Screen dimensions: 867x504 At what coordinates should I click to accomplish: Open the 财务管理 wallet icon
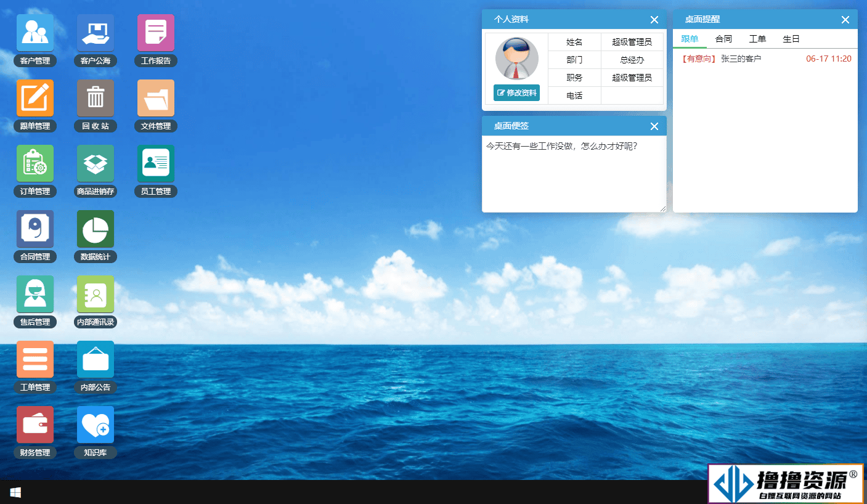point(35,425)
